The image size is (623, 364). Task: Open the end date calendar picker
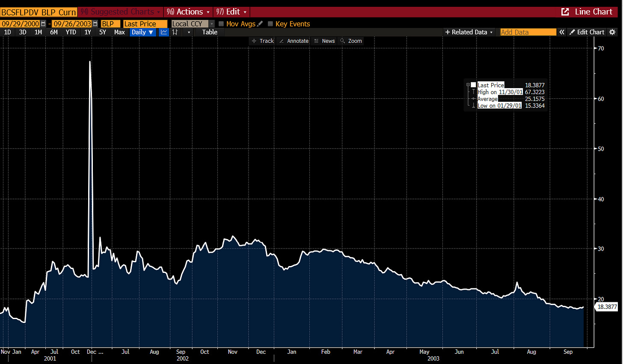[95, 24]
